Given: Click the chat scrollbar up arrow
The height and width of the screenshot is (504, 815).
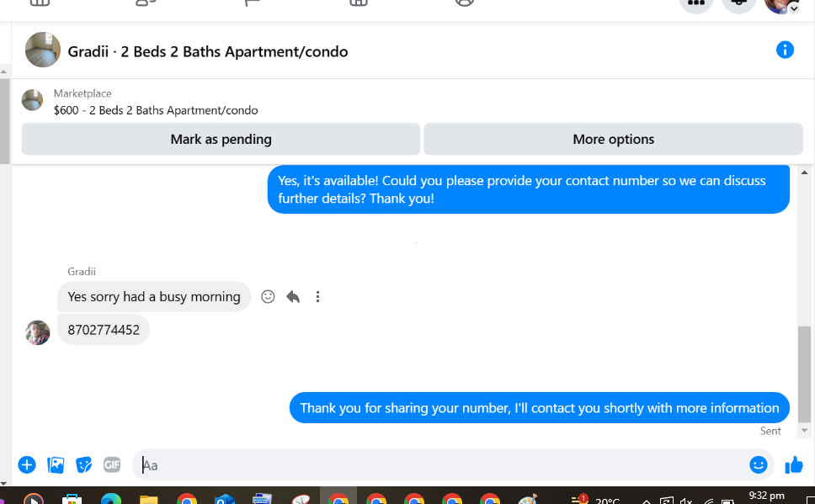Looking at the screenshot, I should 804,172.
